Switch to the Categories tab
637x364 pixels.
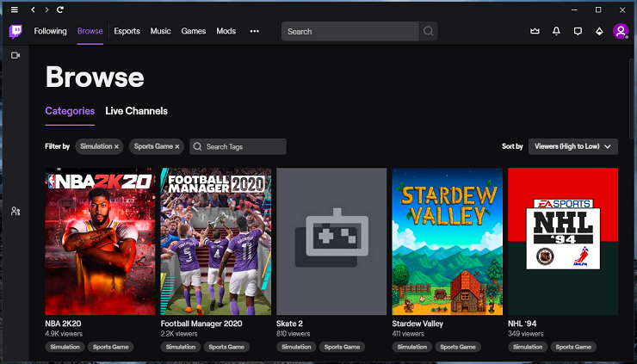pyautogui.click(x=70, y=111)
